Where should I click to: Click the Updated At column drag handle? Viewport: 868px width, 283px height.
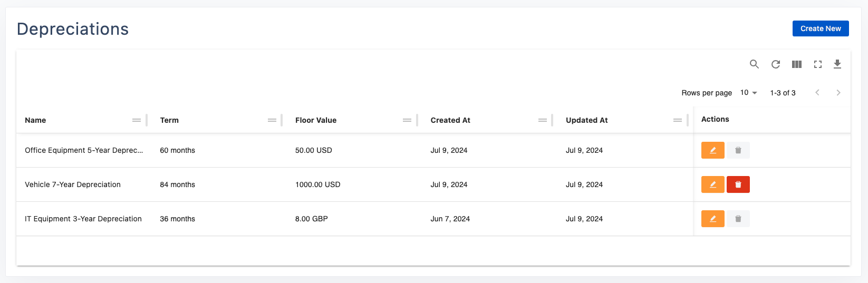[x=678, y=120]
